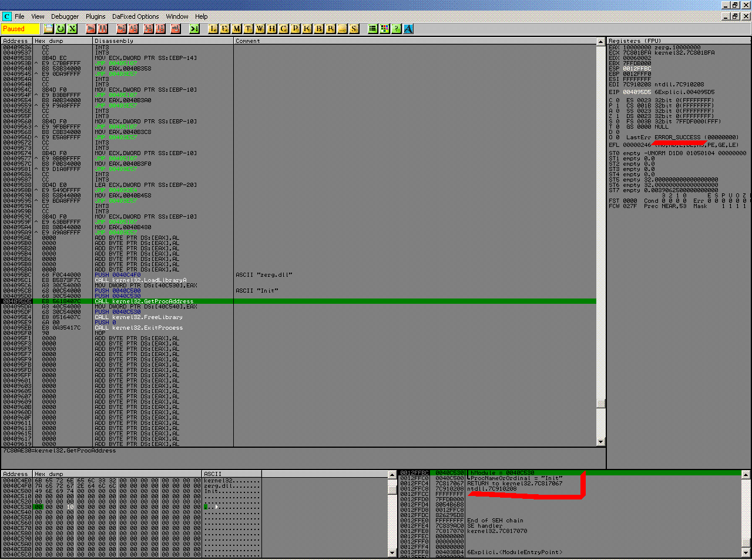Show the CPU window via the C icon
This screenshot has width=752, height=560.
(284, 28)
